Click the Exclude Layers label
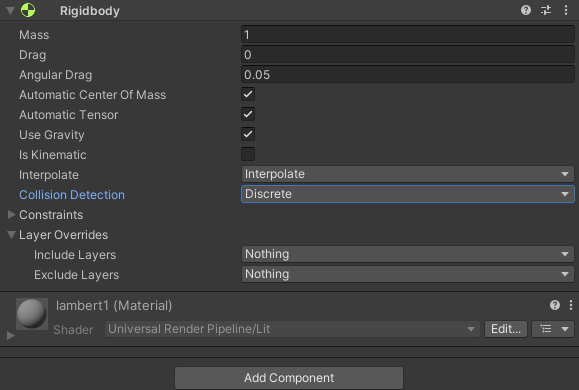 76,275
